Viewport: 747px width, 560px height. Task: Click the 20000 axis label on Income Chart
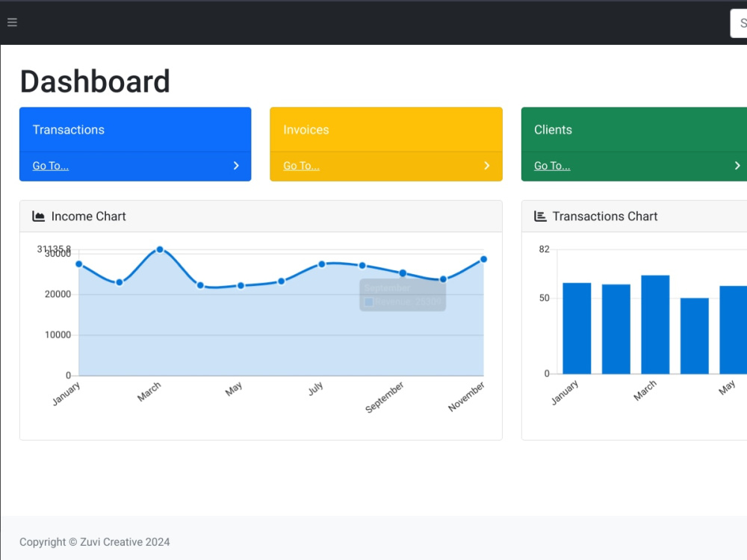point(58,294)
